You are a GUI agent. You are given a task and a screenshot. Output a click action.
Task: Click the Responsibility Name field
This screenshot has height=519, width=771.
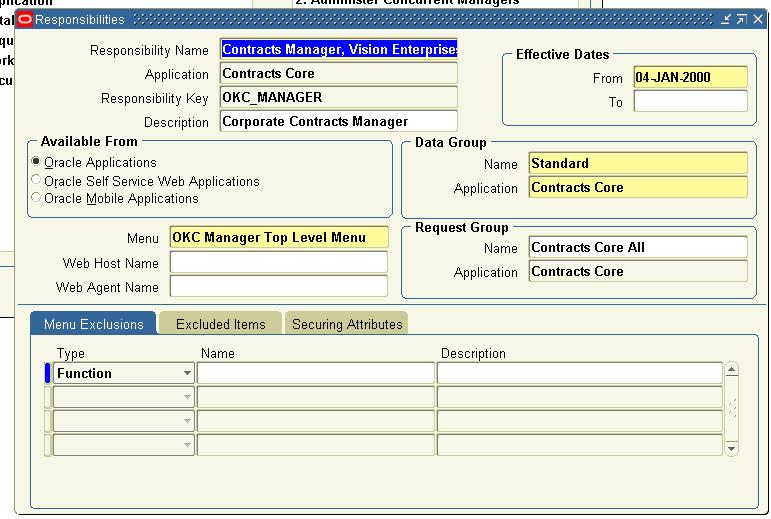[x=339, y=49]
